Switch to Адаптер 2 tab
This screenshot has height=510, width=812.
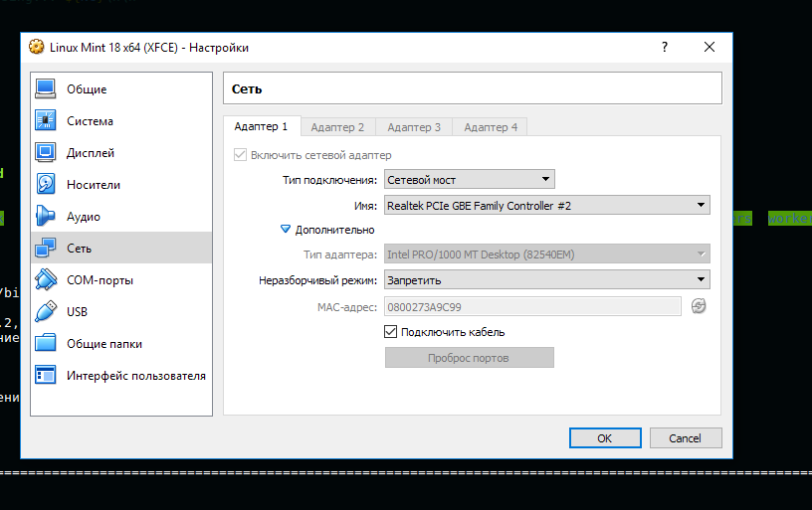(x=337, y=127)
